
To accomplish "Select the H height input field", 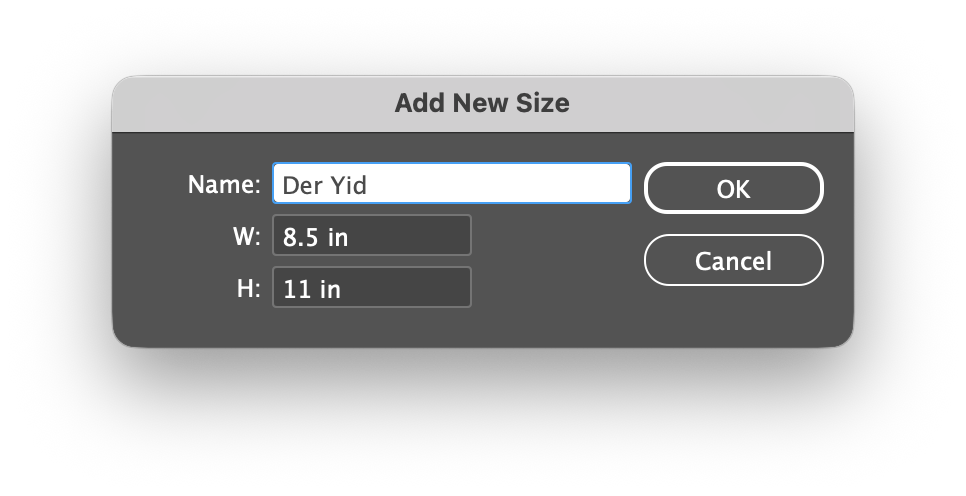I will (371, 288).
